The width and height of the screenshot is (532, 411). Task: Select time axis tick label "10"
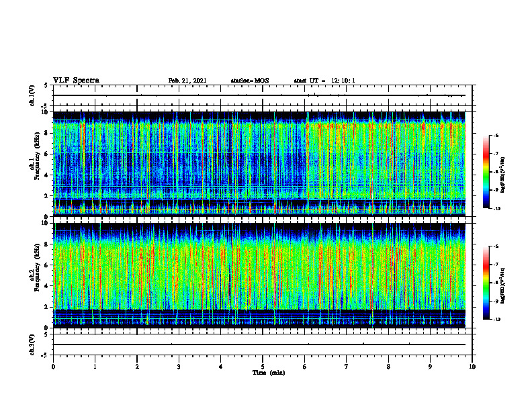pos(472,366)
